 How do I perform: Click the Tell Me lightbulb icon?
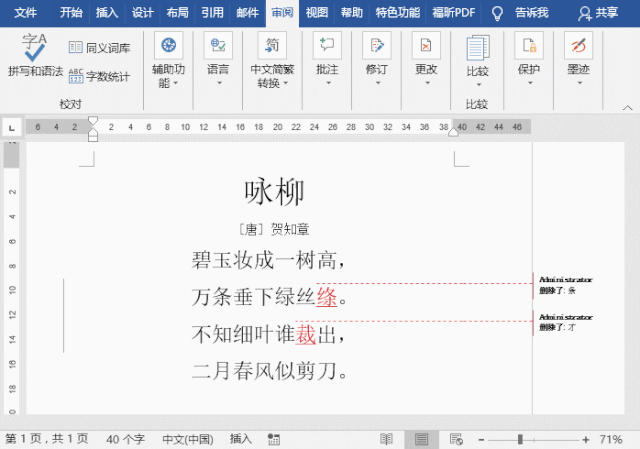click(497, 13)
